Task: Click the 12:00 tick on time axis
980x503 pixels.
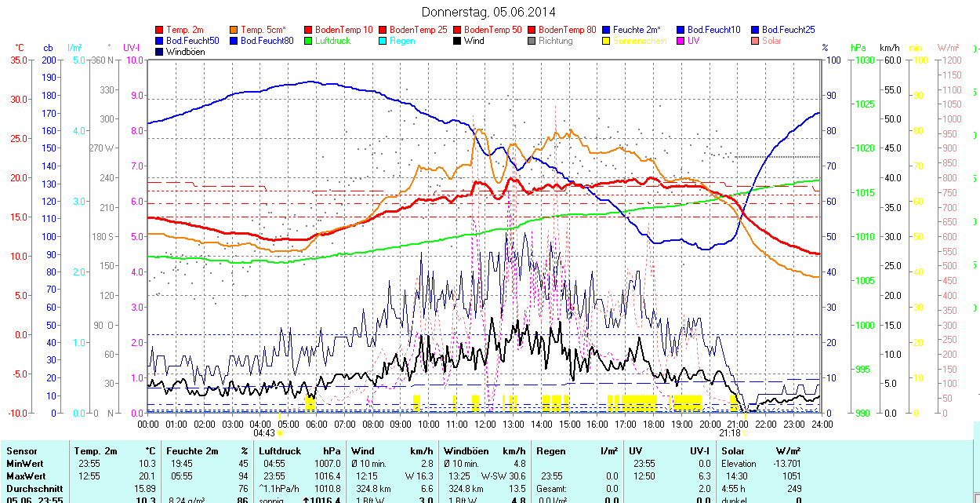Action: [485, 424]
